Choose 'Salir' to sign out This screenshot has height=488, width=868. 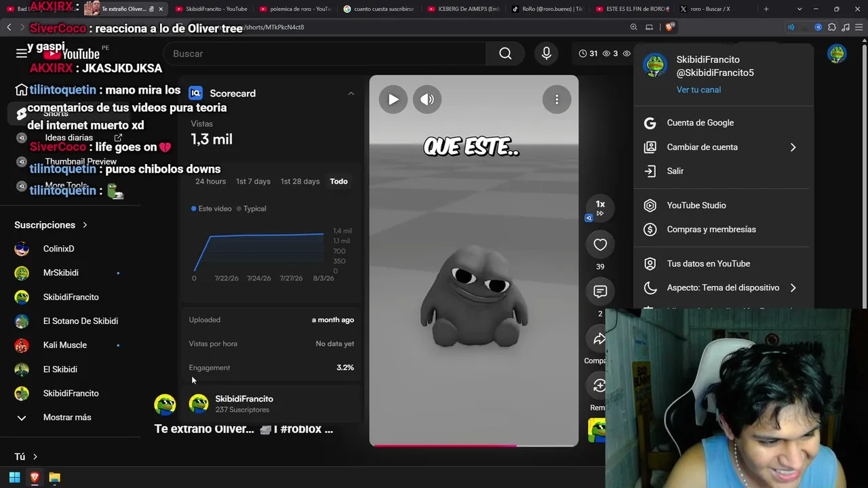(x=723, y=171)
